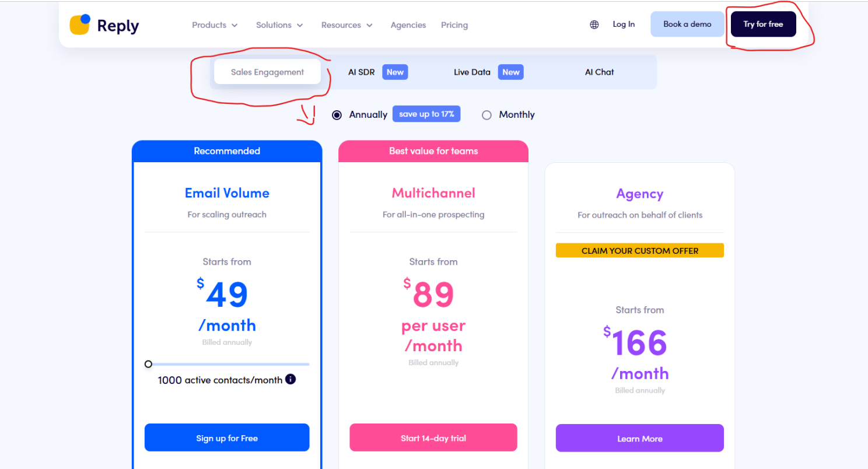
Task: Switch to the AI SDR tab
Action: (x=362, y=72)
